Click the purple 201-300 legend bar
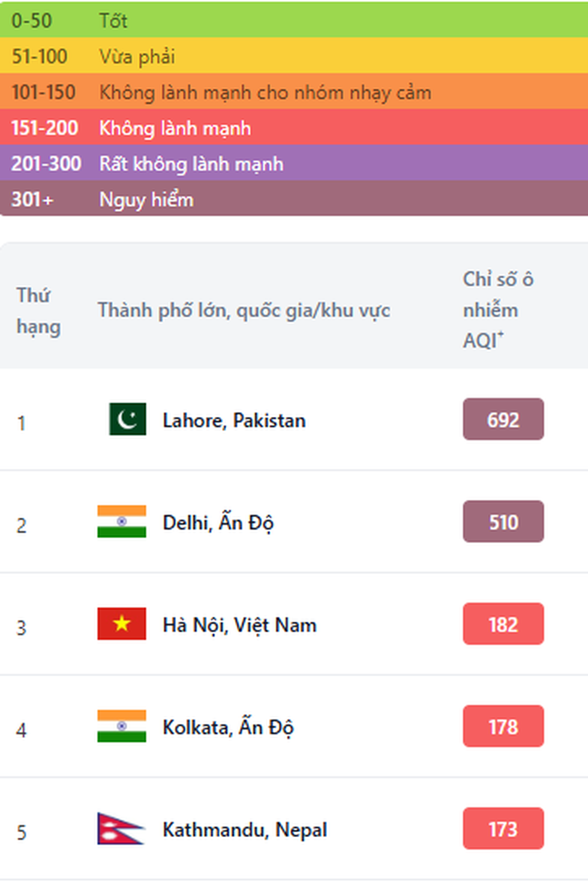The image size is (588, 882). pyautogui.click(x=294, y=163)
